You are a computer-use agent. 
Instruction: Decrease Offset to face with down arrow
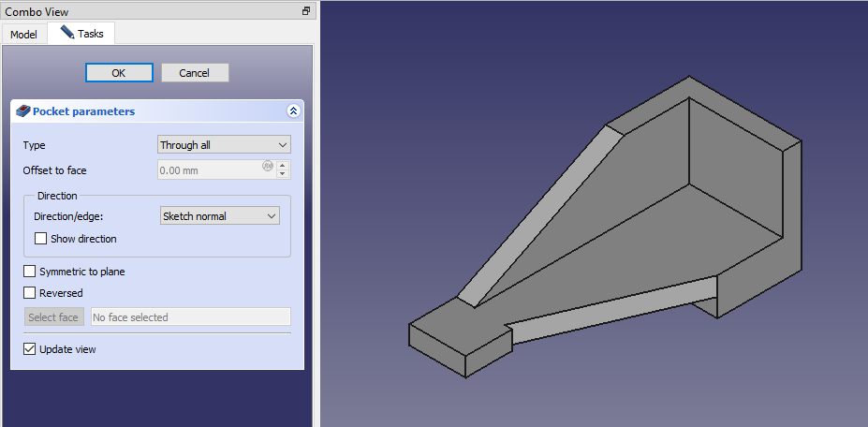[x=284, y=174]
